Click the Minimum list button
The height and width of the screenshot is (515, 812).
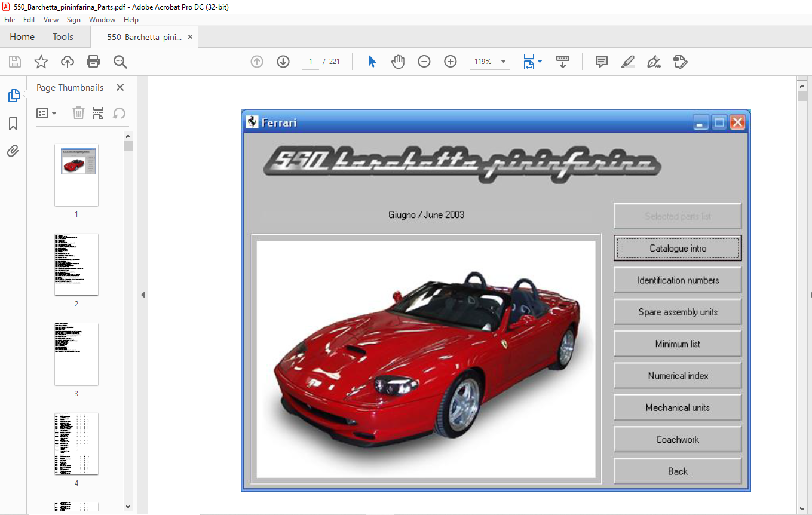tap(678, 344)
